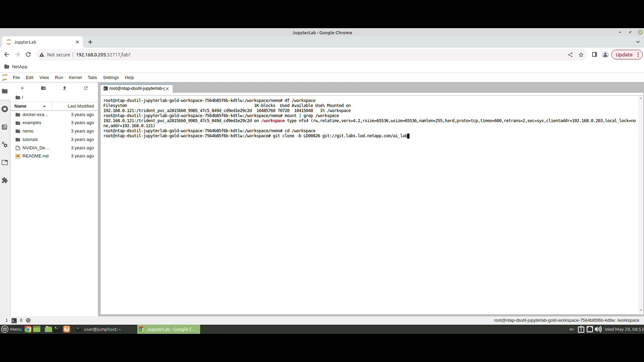Click the terminal count icon in status bar
The image size is (644, 362).
point(14,320)
